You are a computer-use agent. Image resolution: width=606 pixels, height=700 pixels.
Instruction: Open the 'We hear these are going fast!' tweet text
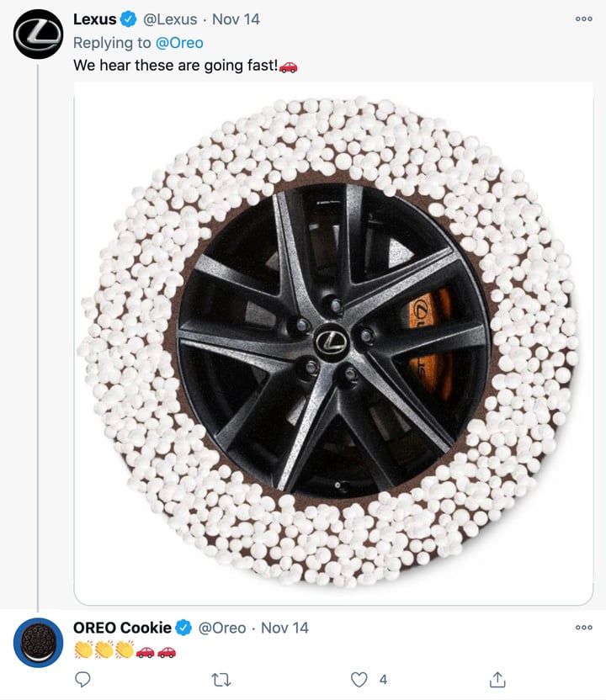tap(175, 66)
